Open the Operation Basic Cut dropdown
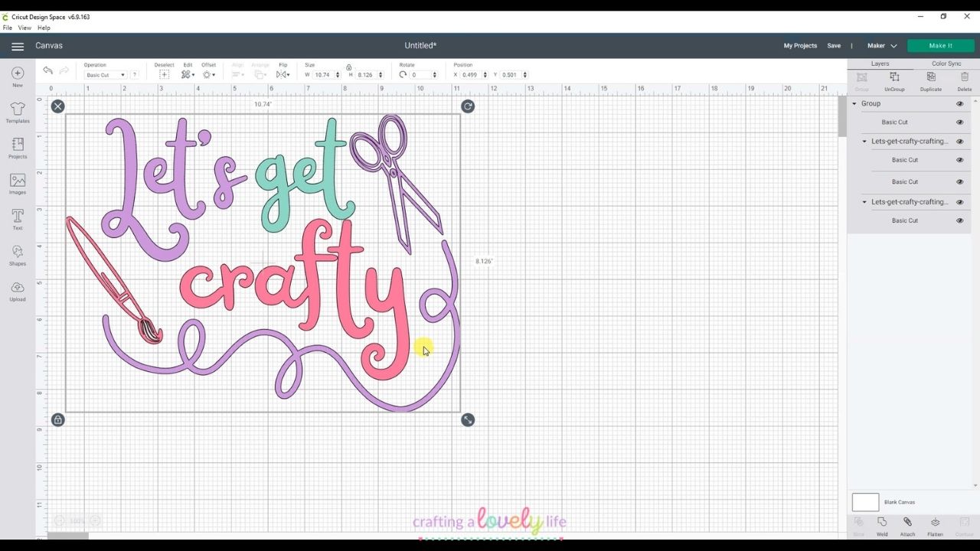980x551 pixels. point(105,75)
